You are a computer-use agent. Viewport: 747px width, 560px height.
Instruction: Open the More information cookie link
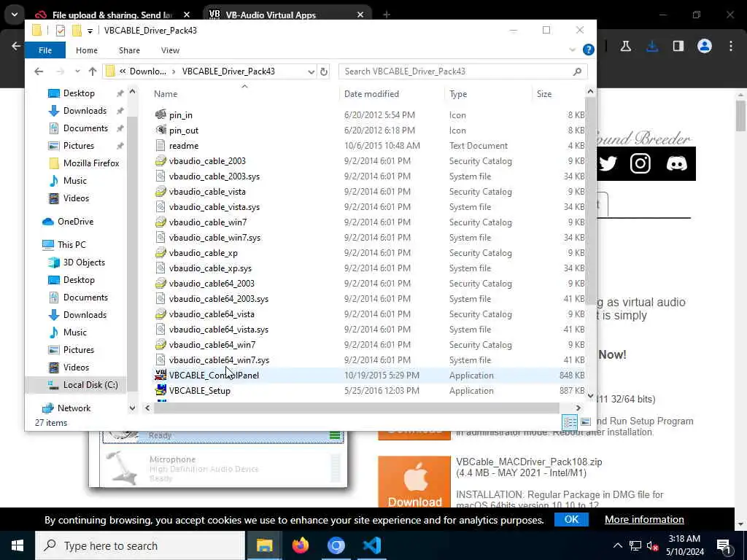point(644,519)
